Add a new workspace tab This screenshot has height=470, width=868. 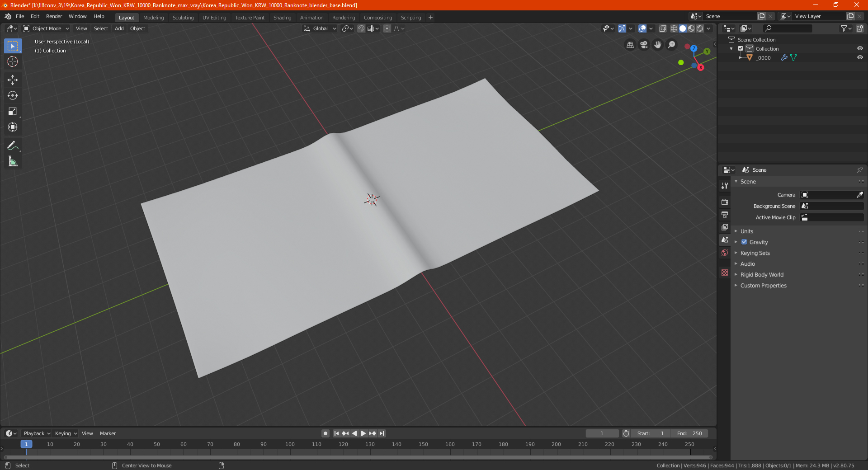pos(430,18)
